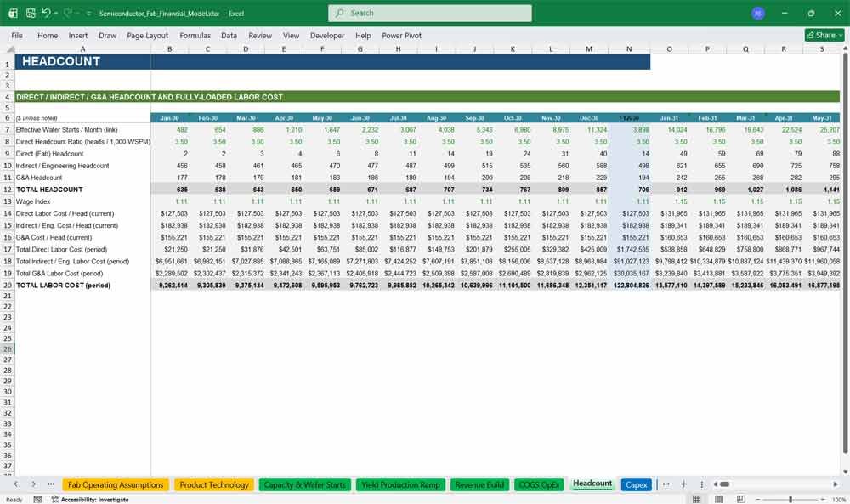Click the G&A Headcount row label

[39, 178]
